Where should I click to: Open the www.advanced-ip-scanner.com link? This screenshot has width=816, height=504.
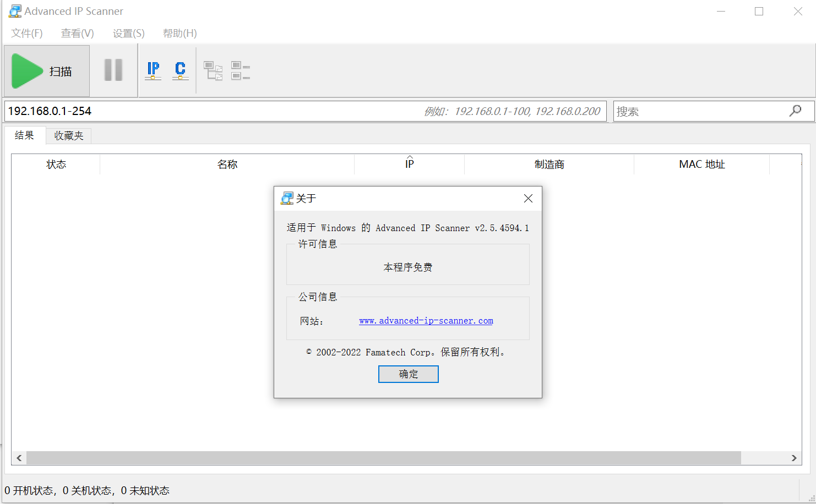(x=426, y=321)
